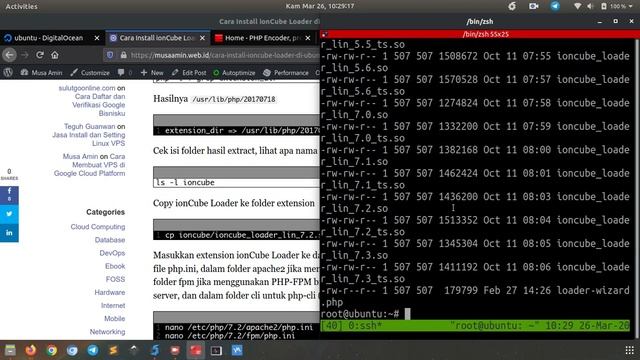Open the Internet category
640x360 pixels.
point(113,305)
